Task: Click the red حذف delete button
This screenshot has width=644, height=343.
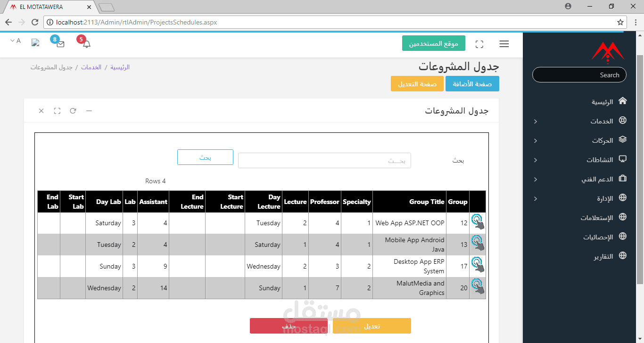Action: pos(289,326)
